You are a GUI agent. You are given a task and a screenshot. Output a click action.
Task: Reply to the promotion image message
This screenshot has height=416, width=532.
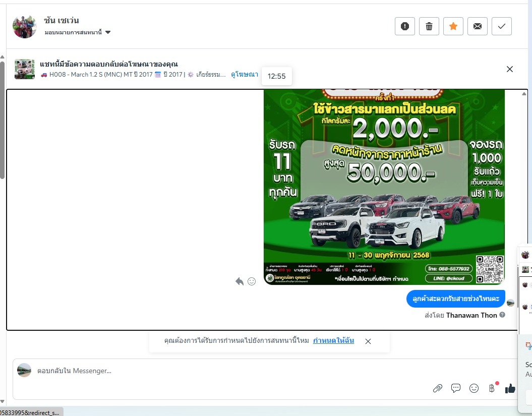[240, 281]
